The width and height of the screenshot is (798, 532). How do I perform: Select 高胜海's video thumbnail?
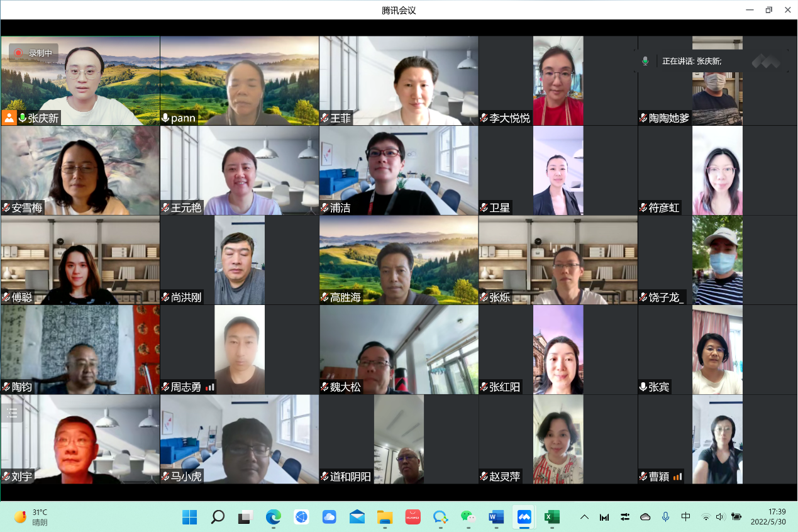(399, 260)
